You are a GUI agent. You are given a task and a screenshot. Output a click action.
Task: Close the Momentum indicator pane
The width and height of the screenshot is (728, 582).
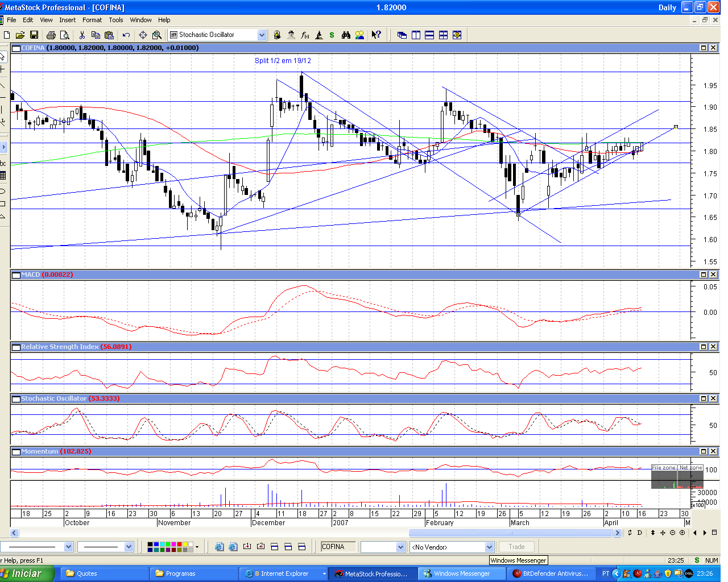[x=713, y=451]
